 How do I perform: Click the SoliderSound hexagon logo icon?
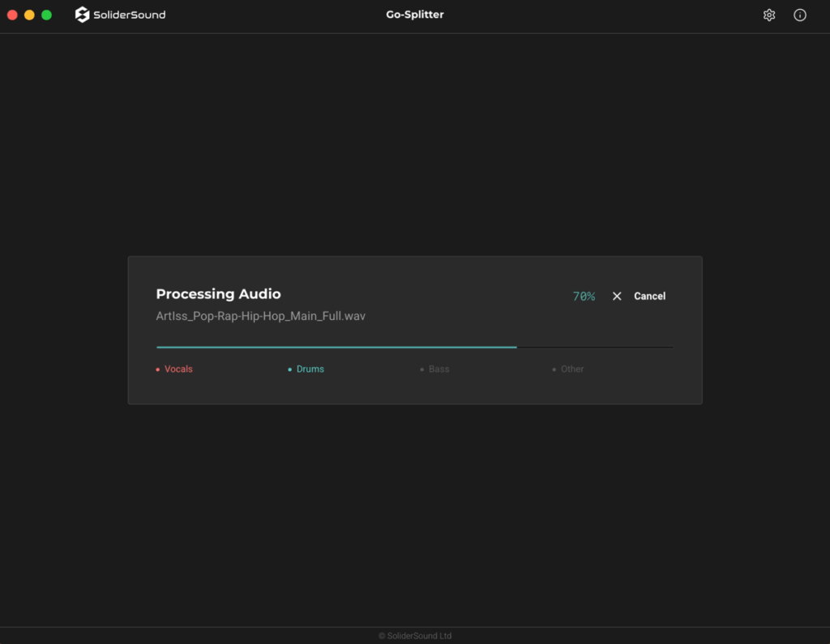pos(82,15)
